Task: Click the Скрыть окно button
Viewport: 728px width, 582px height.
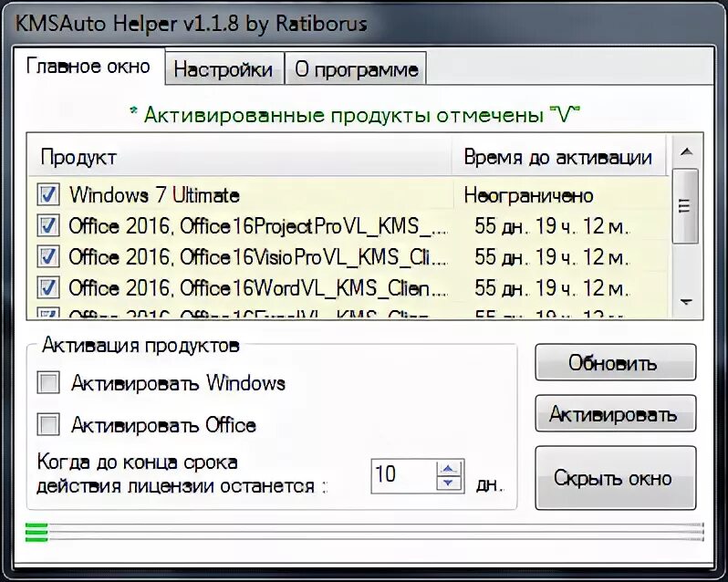Action: pos(616,478)
